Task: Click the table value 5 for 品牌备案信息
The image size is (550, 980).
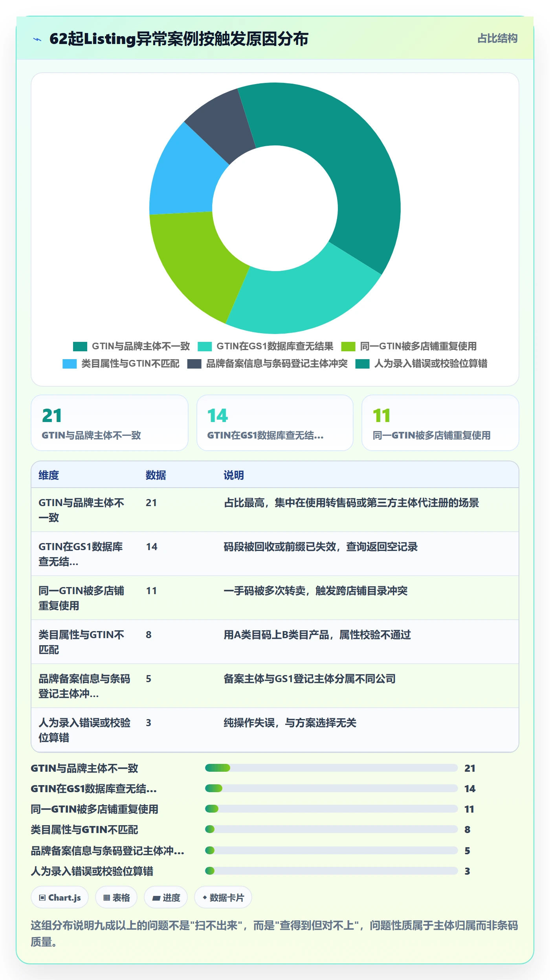Action: [148, 679]
